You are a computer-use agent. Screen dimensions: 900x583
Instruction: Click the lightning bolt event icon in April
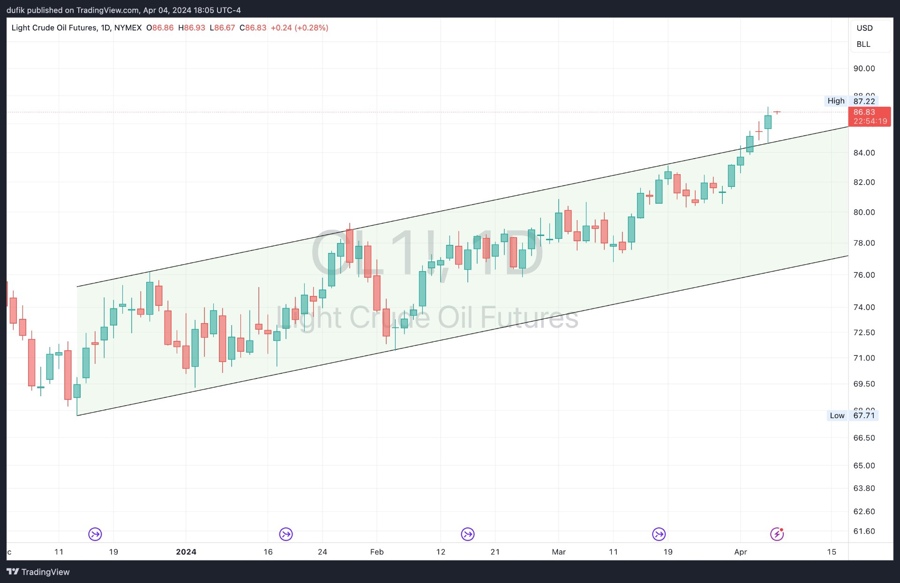tap(777, 534)
